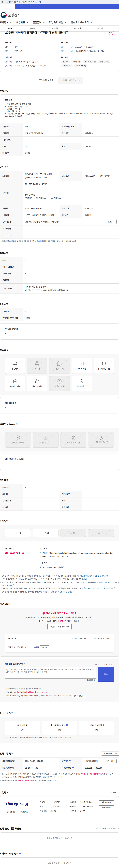This screenshot has width=119, height=868.
Task: Switch to the 기업 tab
Action: (22, 6)
